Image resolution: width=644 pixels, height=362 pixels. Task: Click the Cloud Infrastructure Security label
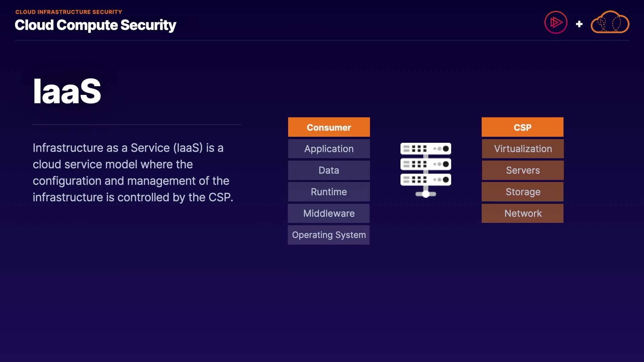click(x=69, y=12)
